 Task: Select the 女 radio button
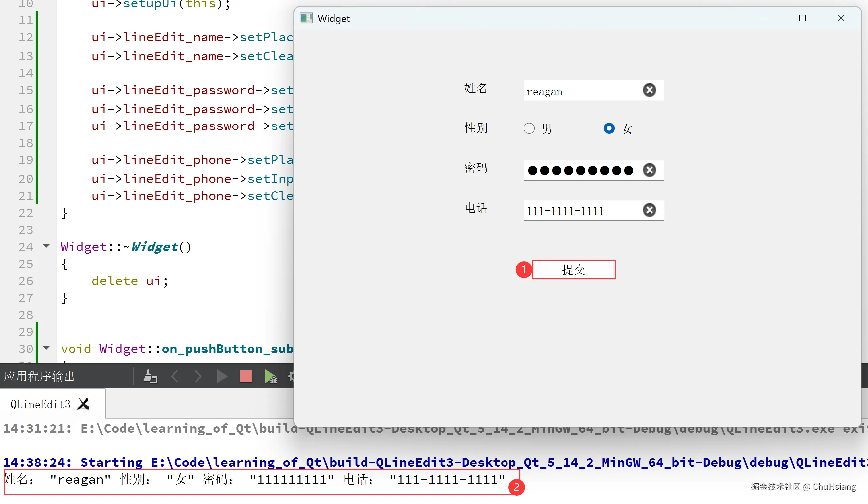point(609,128)
